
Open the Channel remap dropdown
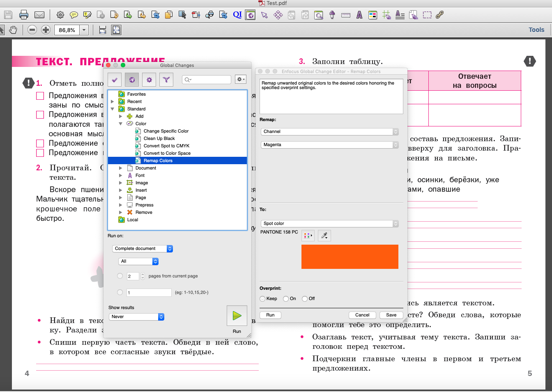pyautogui.click(x=330, y=132)
